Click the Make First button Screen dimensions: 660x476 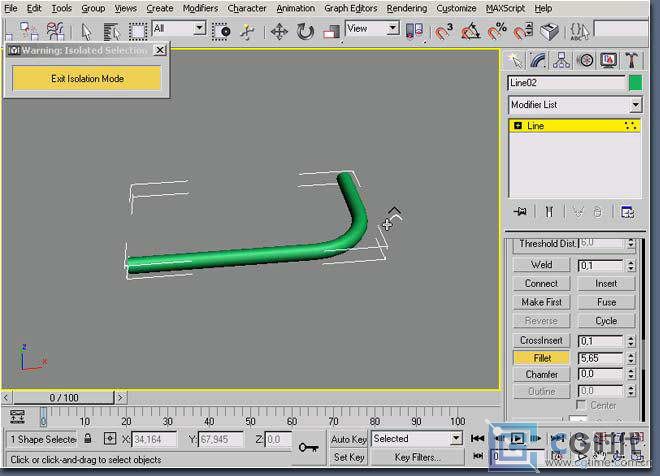coord(541,302)
